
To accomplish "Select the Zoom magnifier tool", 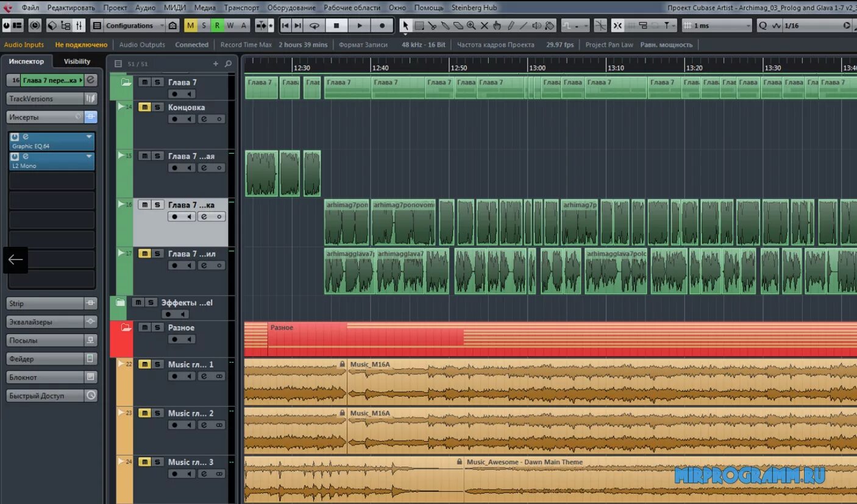I will (x=471, y=26).
